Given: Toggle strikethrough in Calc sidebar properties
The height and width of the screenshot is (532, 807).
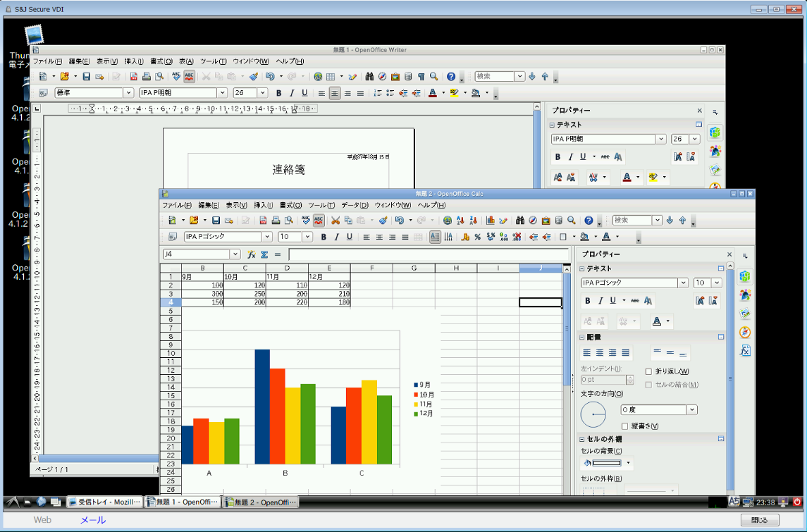Looking at the screenshot, I should click(635, 300).
